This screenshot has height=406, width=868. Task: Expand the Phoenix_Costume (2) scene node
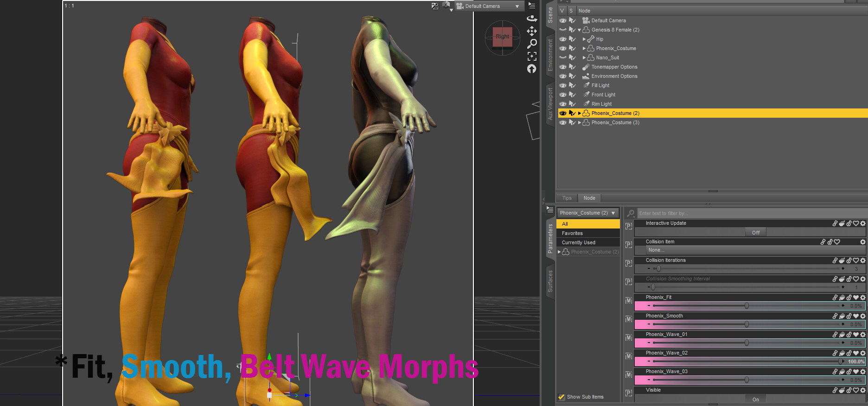point(580,114)
